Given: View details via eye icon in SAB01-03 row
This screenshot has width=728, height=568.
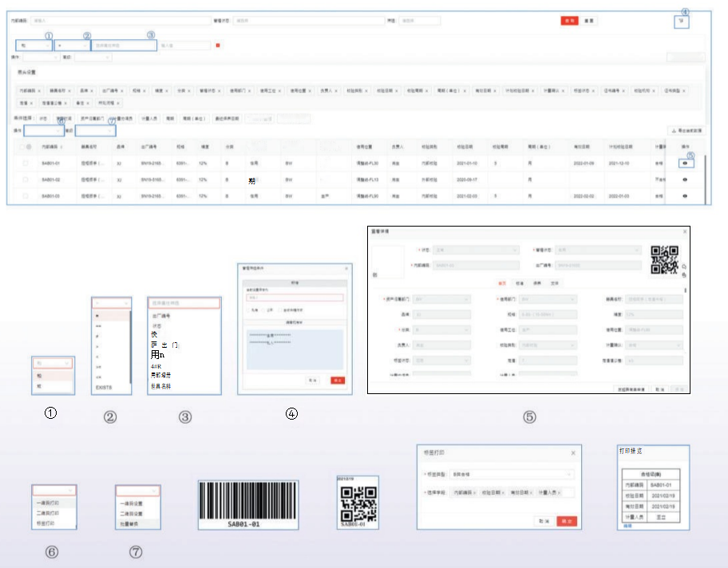Looking at the screenshot, I should (x=685, y=195).
